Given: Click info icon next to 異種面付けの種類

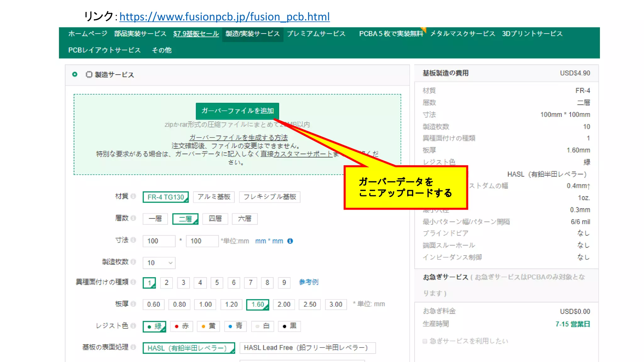Looking at the screenshot, I should coord(133,282).
